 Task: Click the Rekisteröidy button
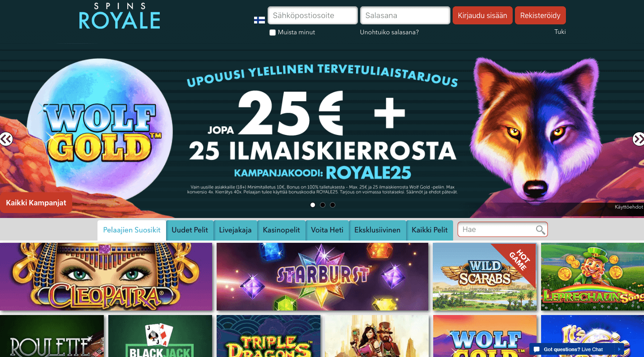point(540,15)
